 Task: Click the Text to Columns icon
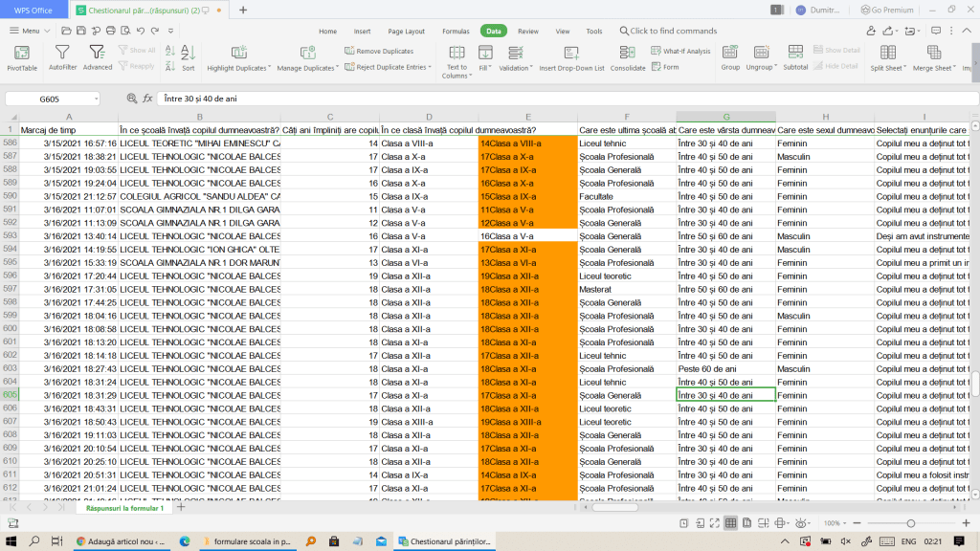coord(457,54)
